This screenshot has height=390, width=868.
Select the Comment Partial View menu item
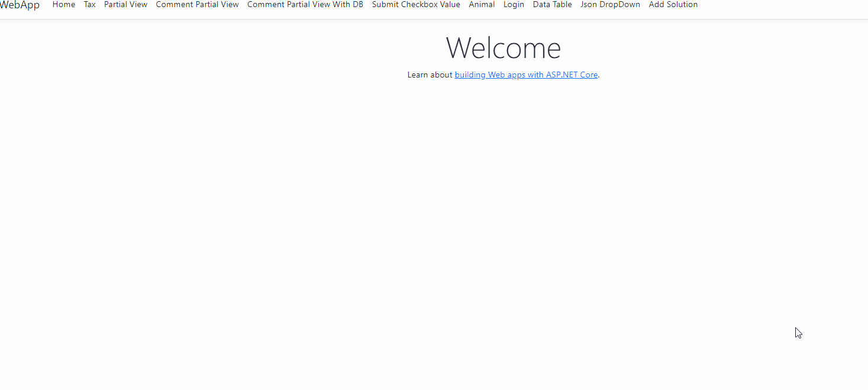(x=197, y=5)
